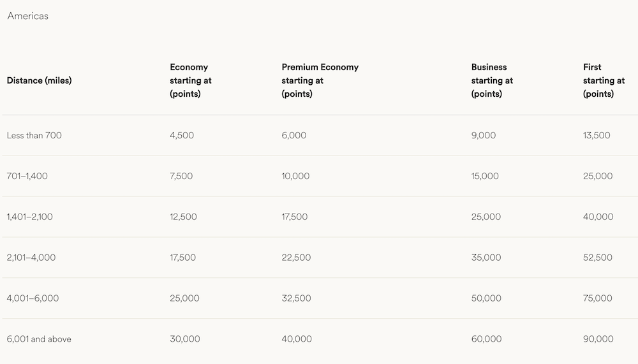Click the First starting at column header

(604, 80)
